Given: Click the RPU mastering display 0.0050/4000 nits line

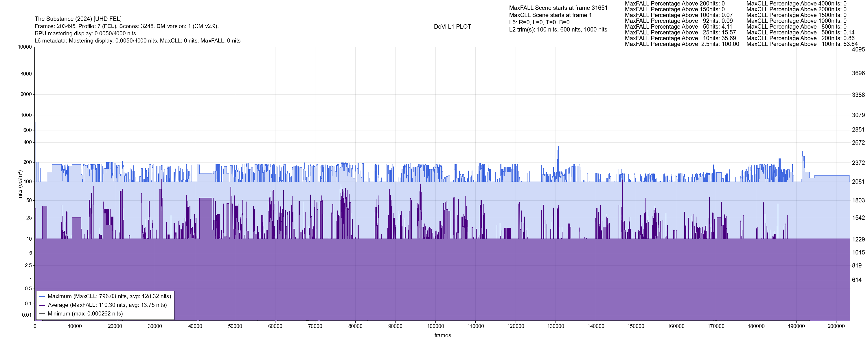Looking at the screenshot, I should [85, 33].
